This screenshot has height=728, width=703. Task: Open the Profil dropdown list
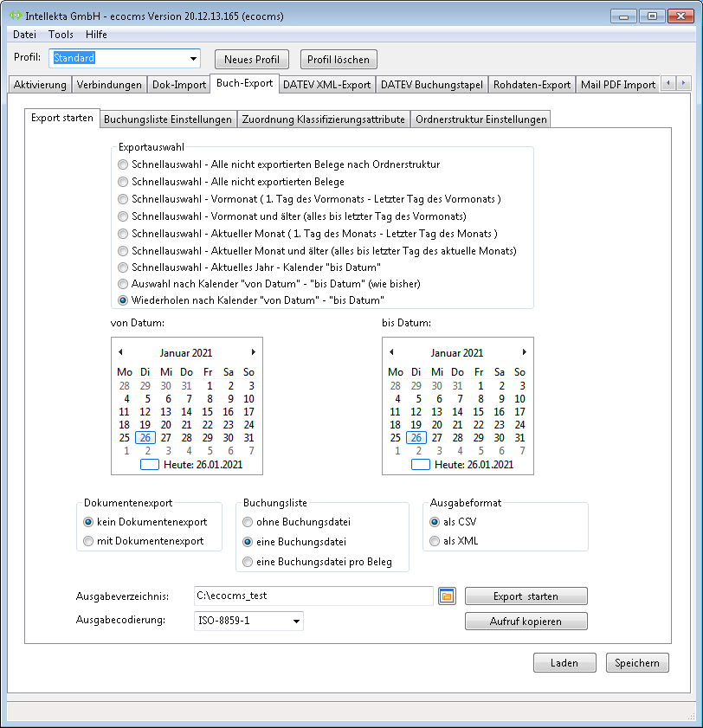(193, 59)
